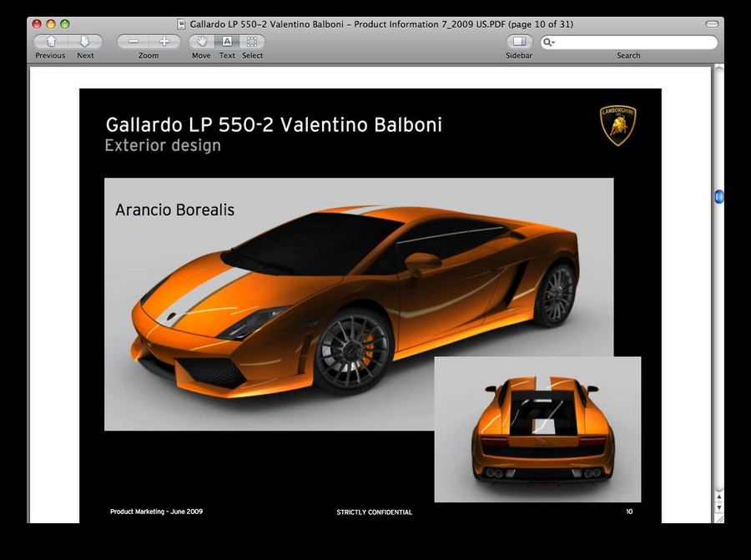751x560 pixels.
Task: Click the PDF document icon in title bar
Action: (x=183, y=24)
